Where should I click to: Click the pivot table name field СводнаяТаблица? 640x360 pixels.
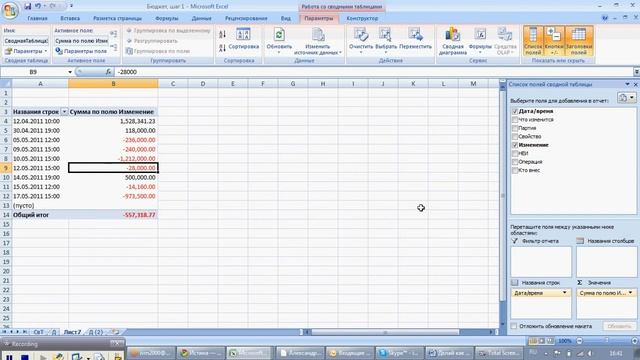pos(26,41)
